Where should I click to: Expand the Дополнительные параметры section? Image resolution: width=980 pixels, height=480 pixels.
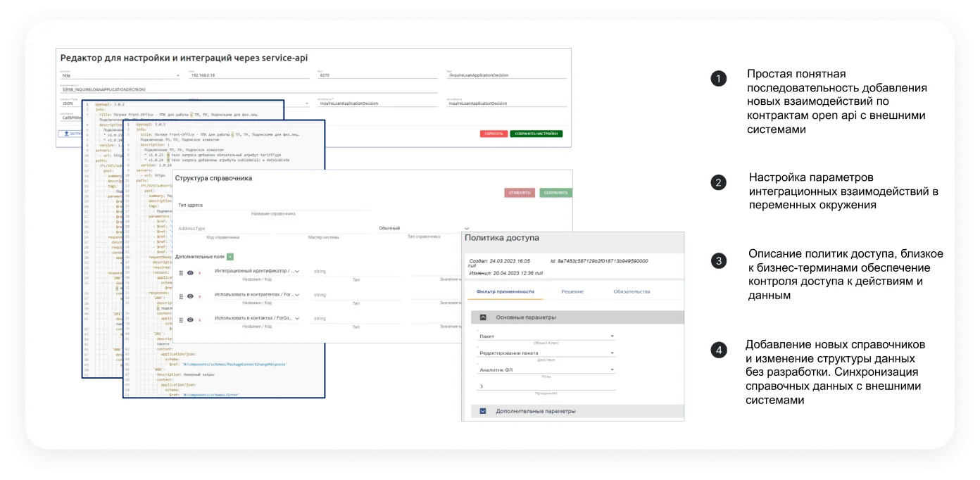(484, 411)
